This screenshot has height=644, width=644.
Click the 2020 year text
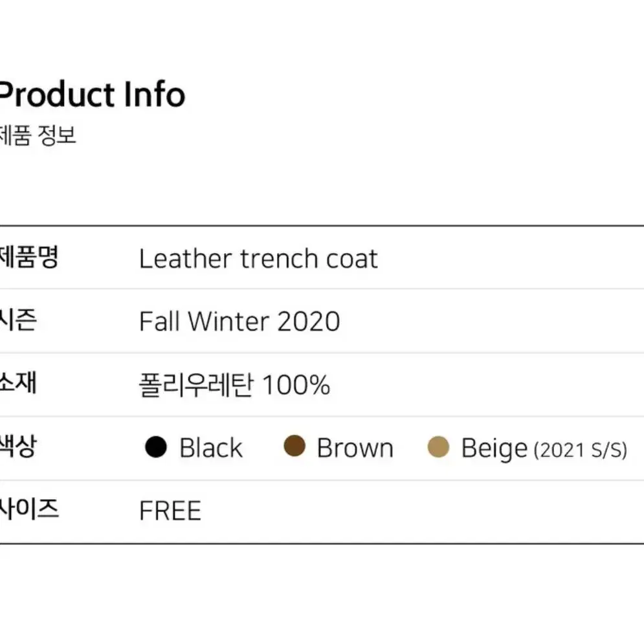point(309,321)
